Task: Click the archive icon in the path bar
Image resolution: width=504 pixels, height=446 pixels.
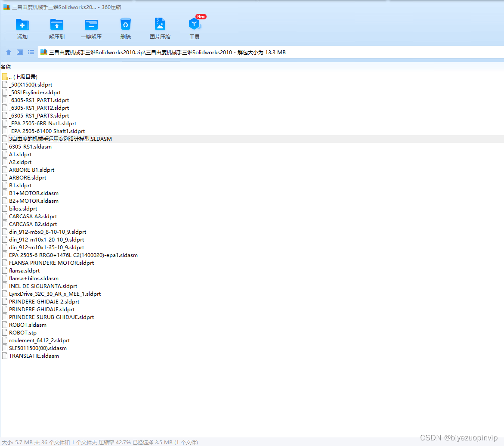Action: 44,52
